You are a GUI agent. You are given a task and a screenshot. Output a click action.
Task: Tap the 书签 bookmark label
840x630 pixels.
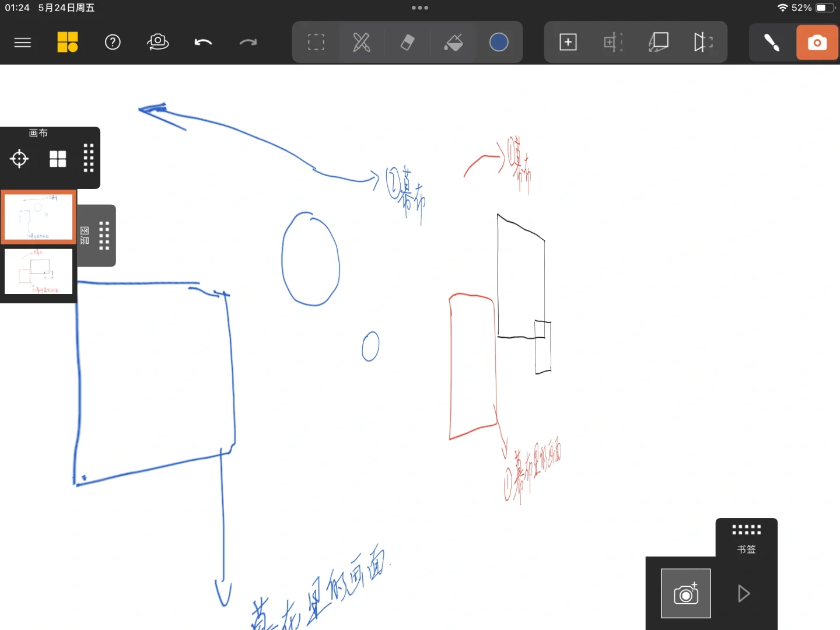(746, 549)
